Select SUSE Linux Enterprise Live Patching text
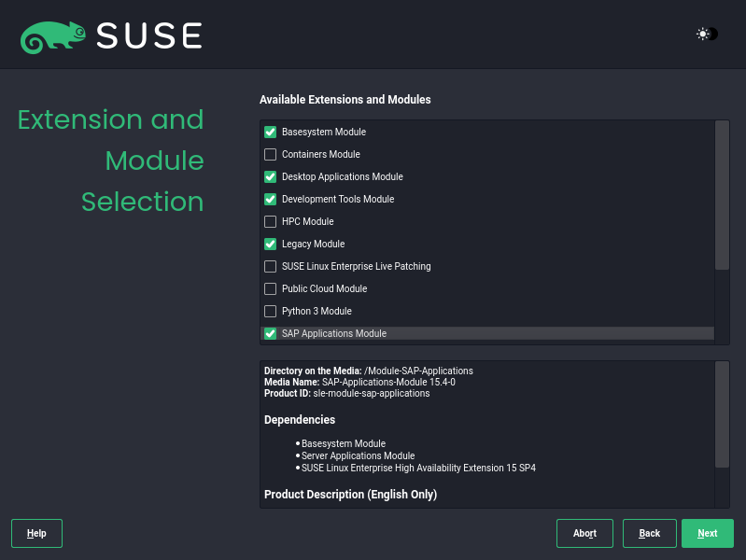The width and height of the screenshot is (746, 560). click(x=357, y=266)
